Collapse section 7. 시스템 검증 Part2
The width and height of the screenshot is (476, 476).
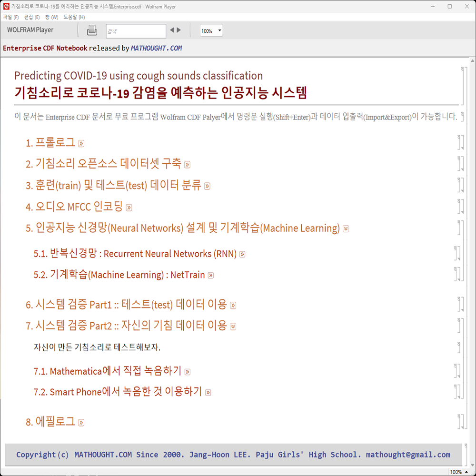coord(233,327)
